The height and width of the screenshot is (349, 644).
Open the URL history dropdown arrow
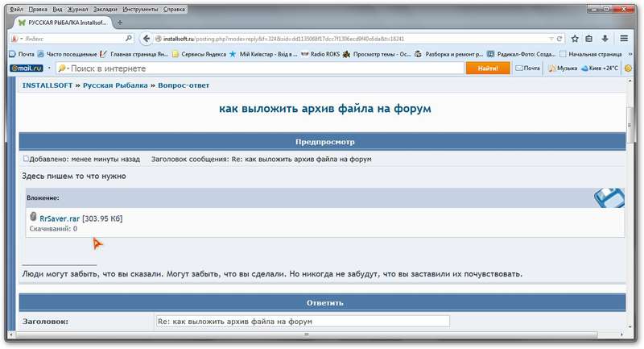click(x=551, y=39)
